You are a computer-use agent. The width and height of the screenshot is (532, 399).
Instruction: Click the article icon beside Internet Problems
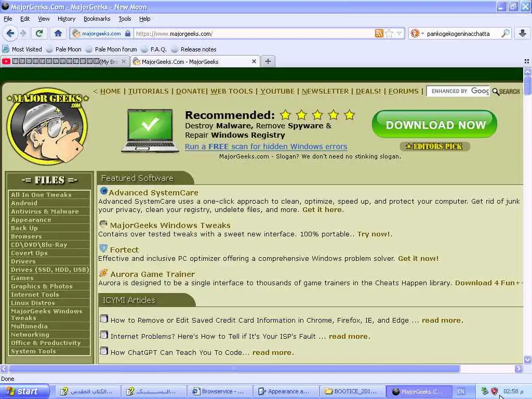104,335
